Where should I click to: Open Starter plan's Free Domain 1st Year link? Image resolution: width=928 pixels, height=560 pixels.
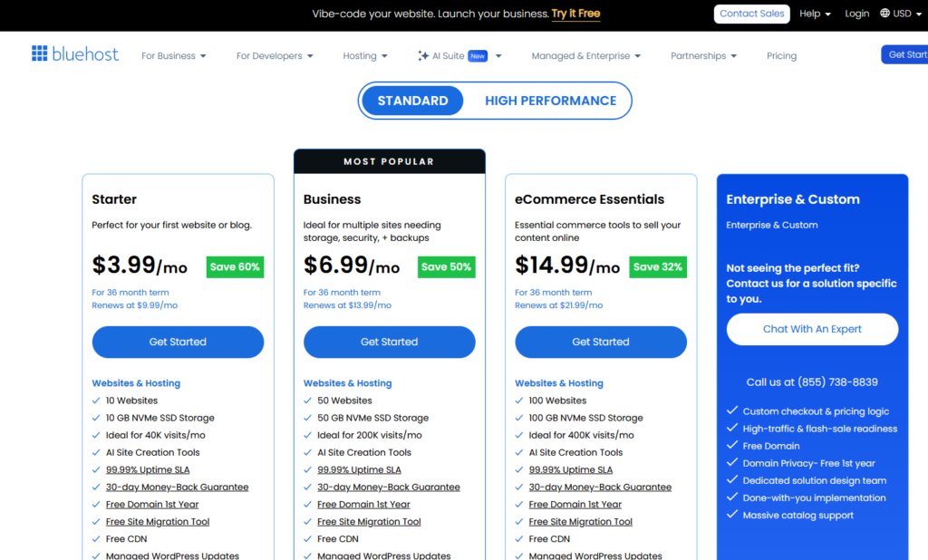tap(152, 504)
